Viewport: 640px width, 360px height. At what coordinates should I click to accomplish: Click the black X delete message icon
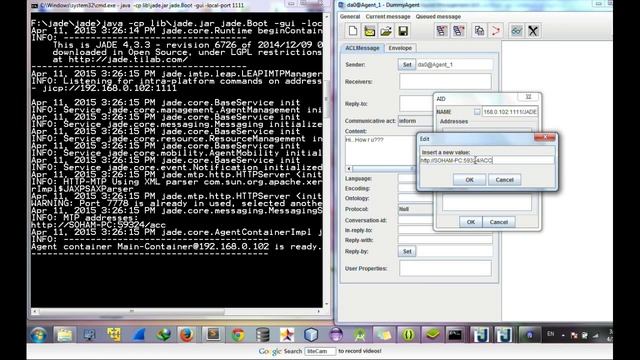[x=533, y=31]
